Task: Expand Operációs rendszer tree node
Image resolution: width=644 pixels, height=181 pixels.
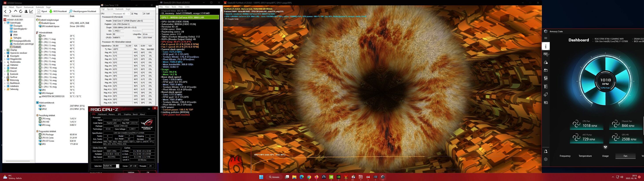Action: pos(5,53)
